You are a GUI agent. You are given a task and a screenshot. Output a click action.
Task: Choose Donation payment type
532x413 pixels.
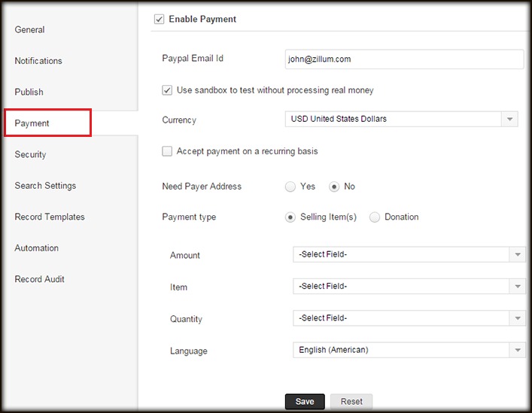click(x=375, y=217)
